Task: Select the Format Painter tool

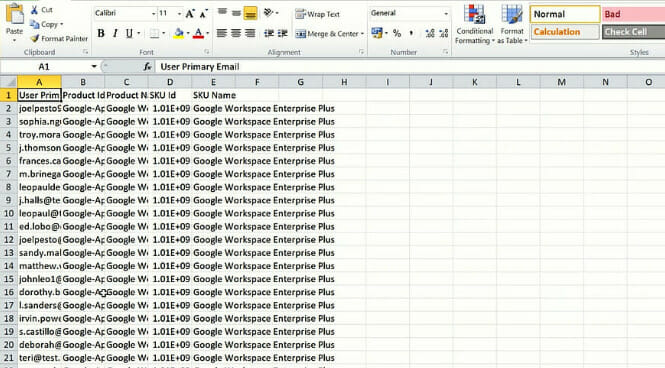Action: 59,39
